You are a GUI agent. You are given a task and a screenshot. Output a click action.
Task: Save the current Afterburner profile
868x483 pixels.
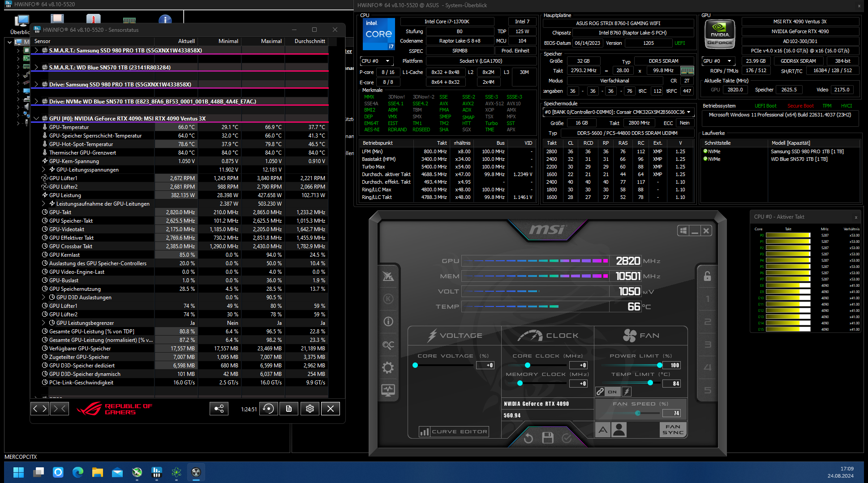tap(548, 438)
